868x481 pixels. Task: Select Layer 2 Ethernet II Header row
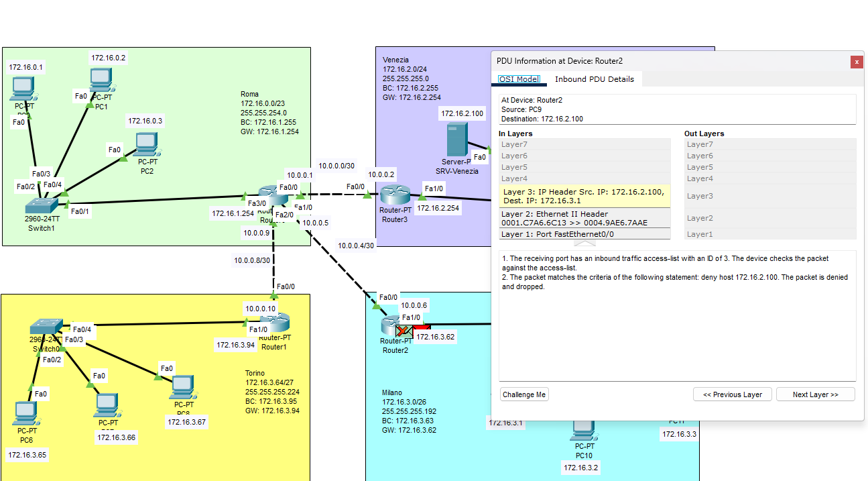tap(584, 218)
